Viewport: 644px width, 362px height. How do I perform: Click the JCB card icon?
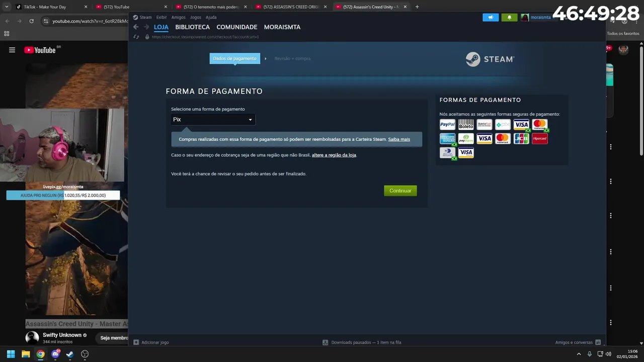pyautogui.click(x=521, y=139)
